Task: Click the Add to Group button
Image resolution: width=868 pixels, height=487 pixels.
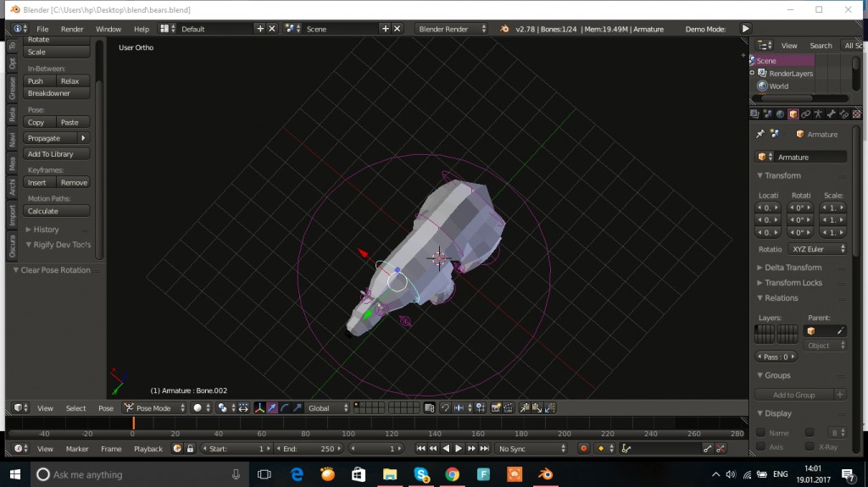Action: click(793, 395)
